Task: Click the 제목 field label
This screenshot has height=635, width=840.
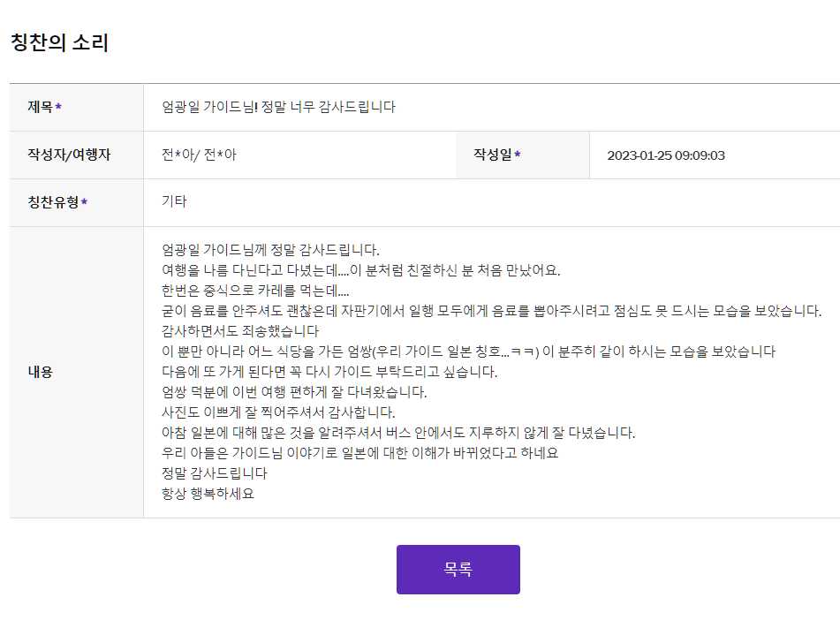Action: click(x=40, y=107)
